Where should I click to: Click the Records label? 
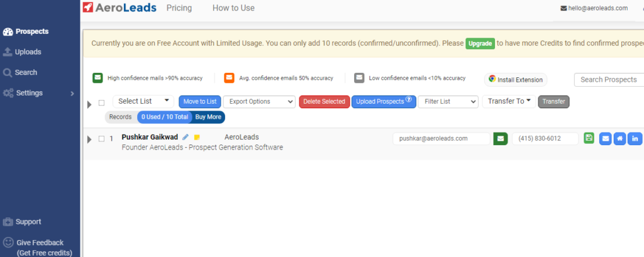tap(120, 117)
